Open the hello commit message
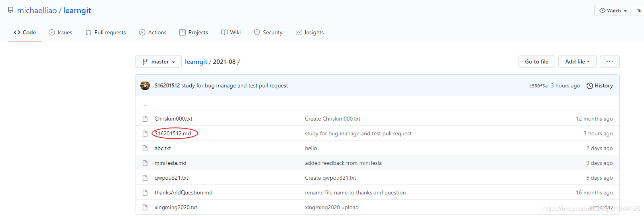644x216 pixels. [x=311, y=148]
